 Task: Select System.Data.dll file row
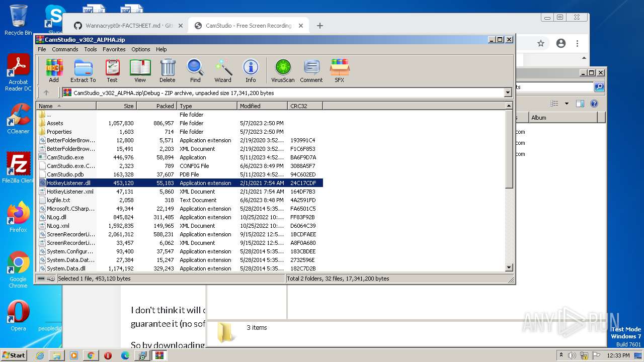pos(180,268)
